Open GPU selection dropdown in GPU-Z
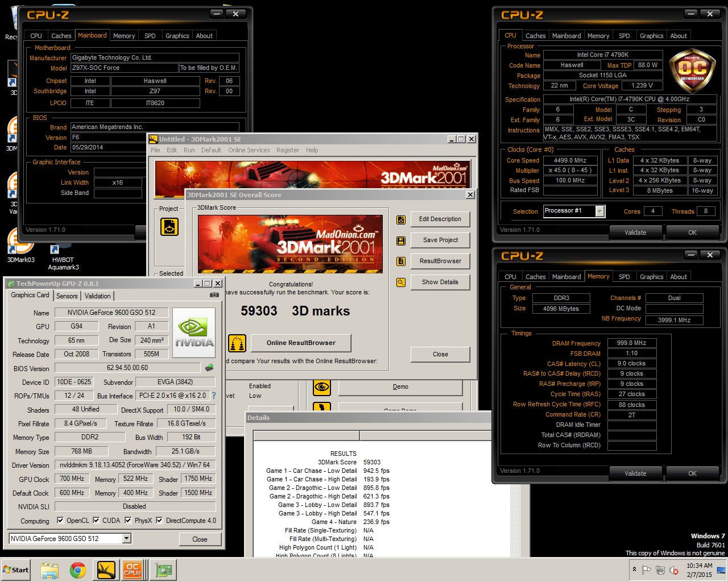The width and height of the screenshot is (728, 582). pyautogui.click(x=126, y=539)
